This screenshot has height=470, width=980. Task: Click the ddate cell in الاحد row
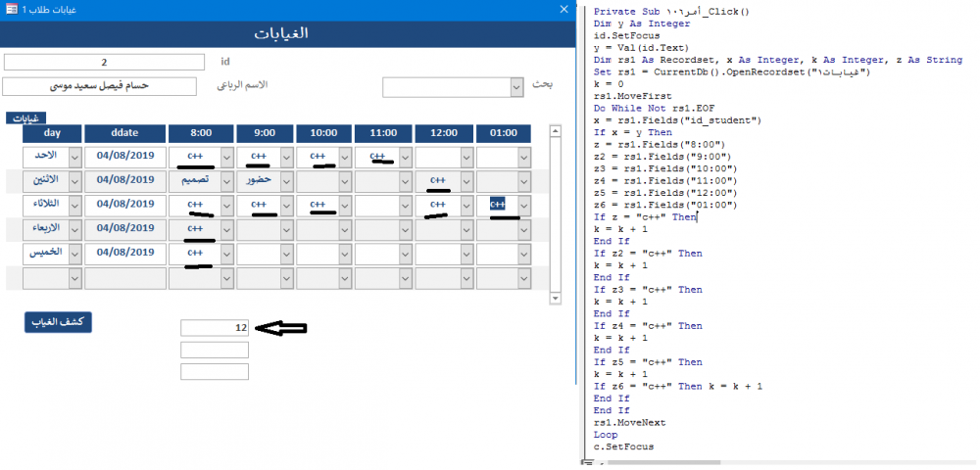tap(125, 157)
